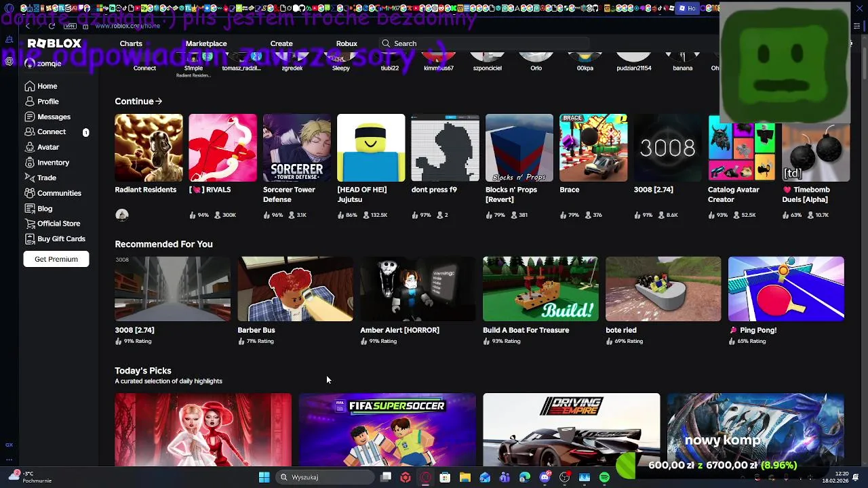
Task: Open Barber Bus recommended game
Action: click(295, 289)
